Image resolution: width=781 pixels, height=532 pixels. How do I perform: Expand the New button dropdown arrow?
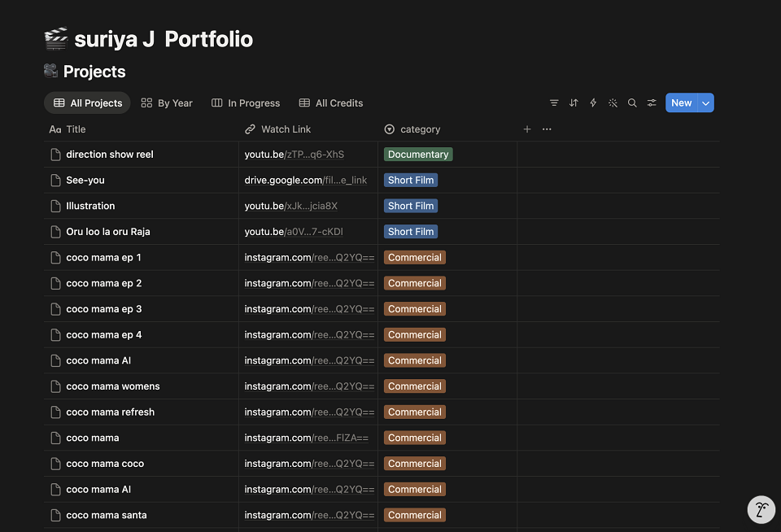[x=706, y=103]
